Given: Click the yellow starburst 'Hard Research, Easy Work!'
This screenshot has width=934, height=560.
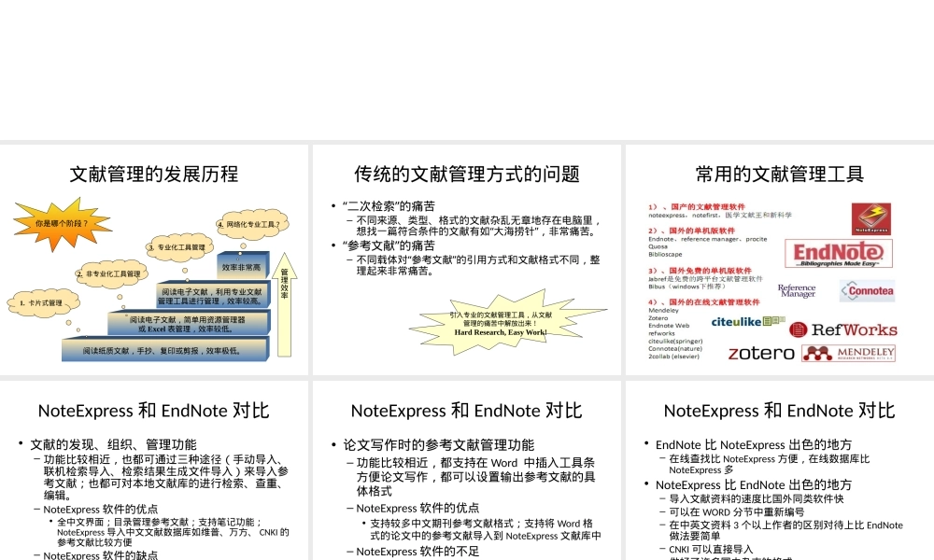Looking at the screenshot, I should pyautogui.click(x=506, y=323).
